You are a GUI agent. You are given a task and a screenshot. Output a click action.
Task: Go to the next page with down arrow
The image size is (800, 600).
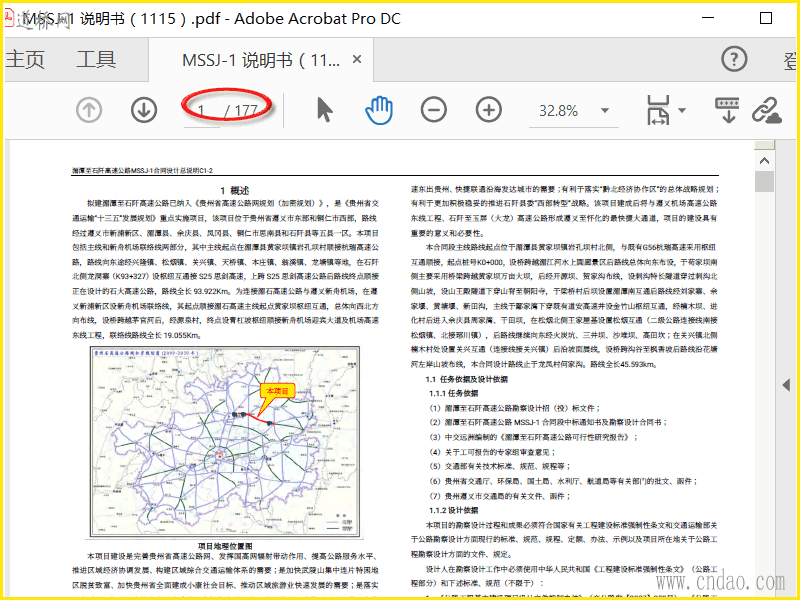coord(144,110)
